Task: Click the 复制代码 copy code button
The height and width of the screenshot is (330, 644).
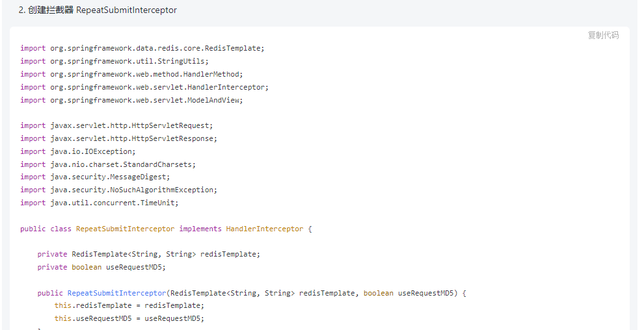Action: pos(603,35)
